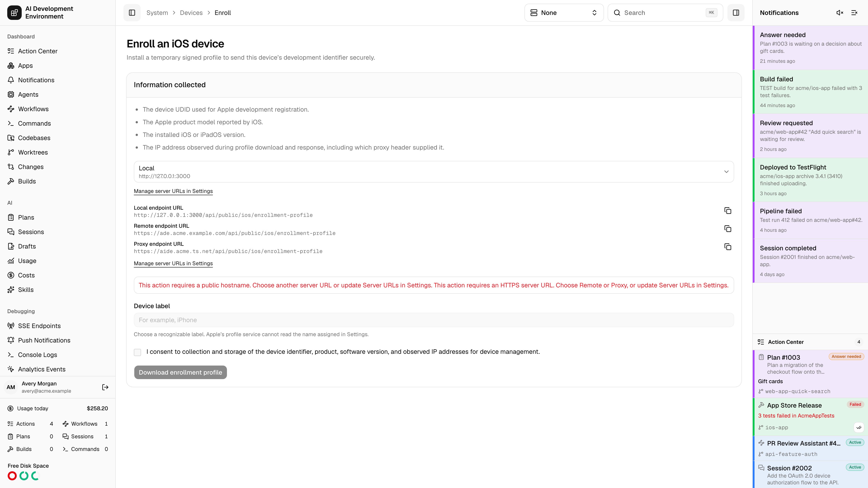Click the AI Development Environment logo

point(14,13)
